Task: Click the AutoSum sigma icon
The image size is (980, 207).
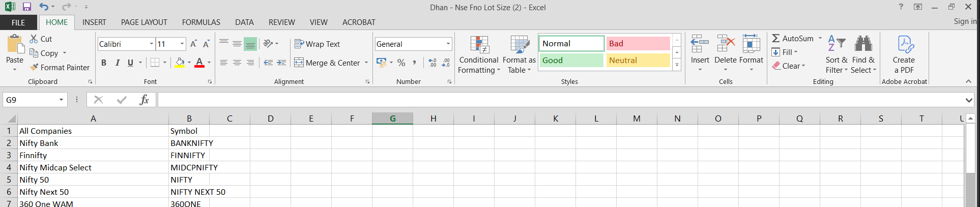Action: (776, 39)
